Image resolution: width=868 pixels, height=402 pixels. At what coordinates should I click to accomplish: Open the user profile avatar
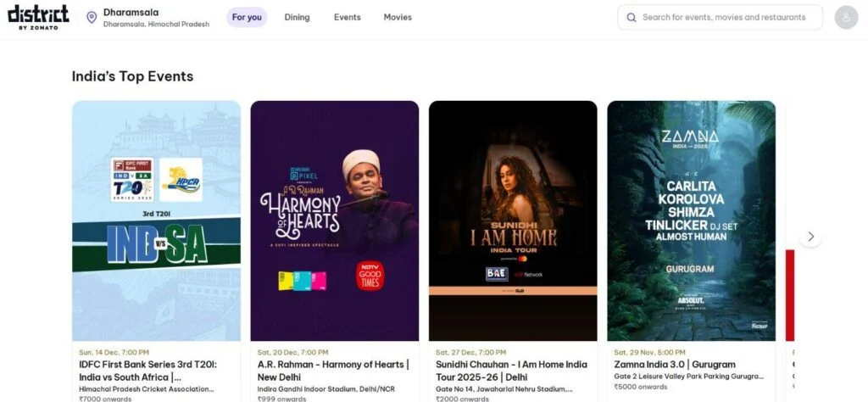tap(846, 17)
